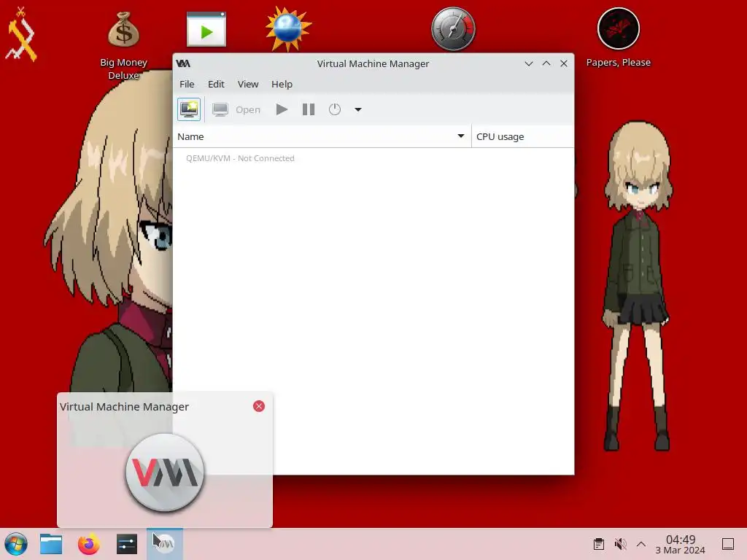
Task: Click the hammer and sickle desktop icon
Action: (21, 34)
